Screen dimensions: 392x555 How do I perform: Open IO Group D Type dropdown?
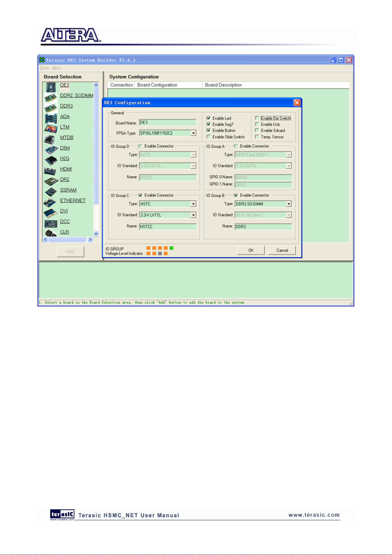[194, 155]
